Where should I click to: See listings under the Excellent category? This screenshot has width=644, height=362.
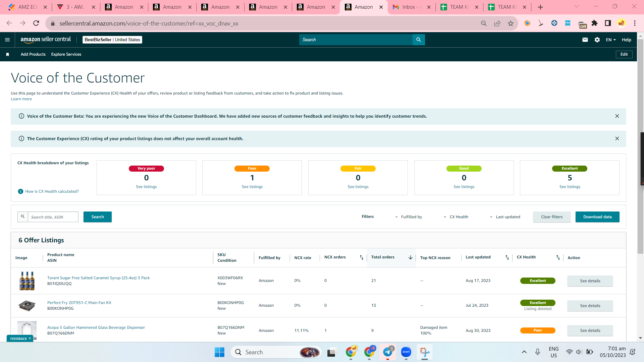click(570, 187)
